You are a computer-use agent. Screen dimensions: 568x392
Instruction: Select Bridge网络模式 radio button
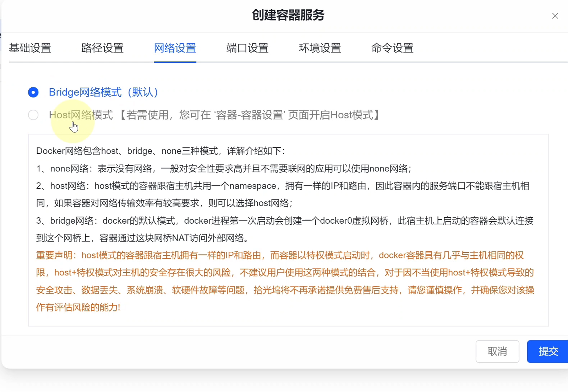(33, 92)
